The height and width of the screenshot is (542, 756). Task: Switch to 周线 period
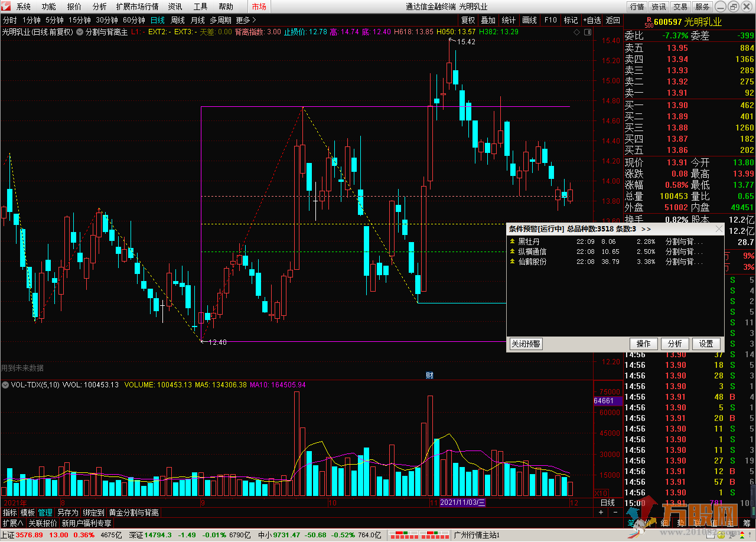tap(178, 20)
